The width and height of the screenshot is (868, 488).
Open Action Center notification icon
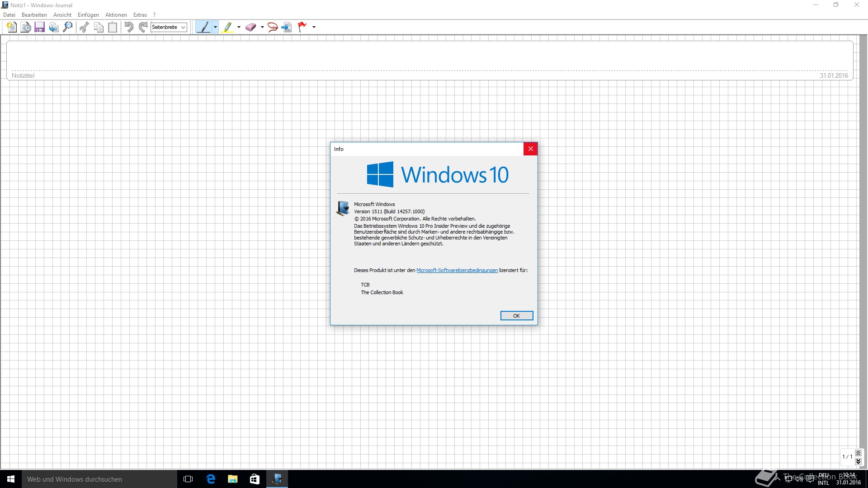[810, 479]
